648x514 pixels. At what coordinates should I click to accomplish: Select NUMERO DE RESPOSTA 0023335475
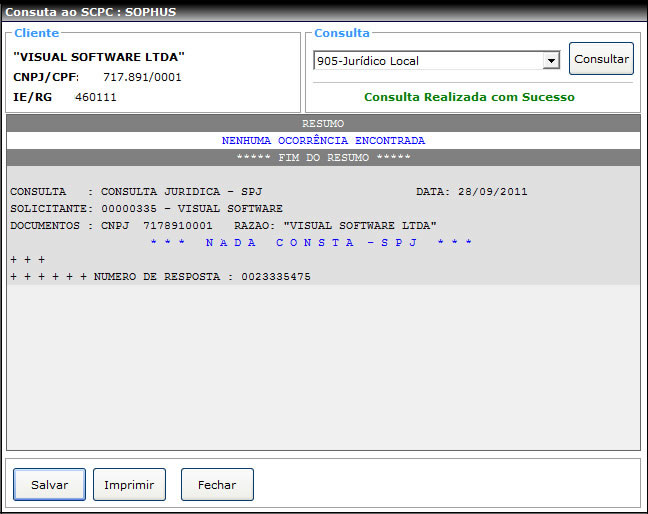click(x=202, y=276)
